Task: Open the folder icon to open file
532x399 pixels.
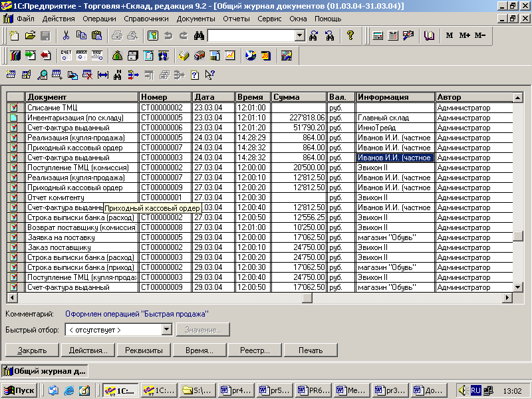Action: tap(30, 35)
